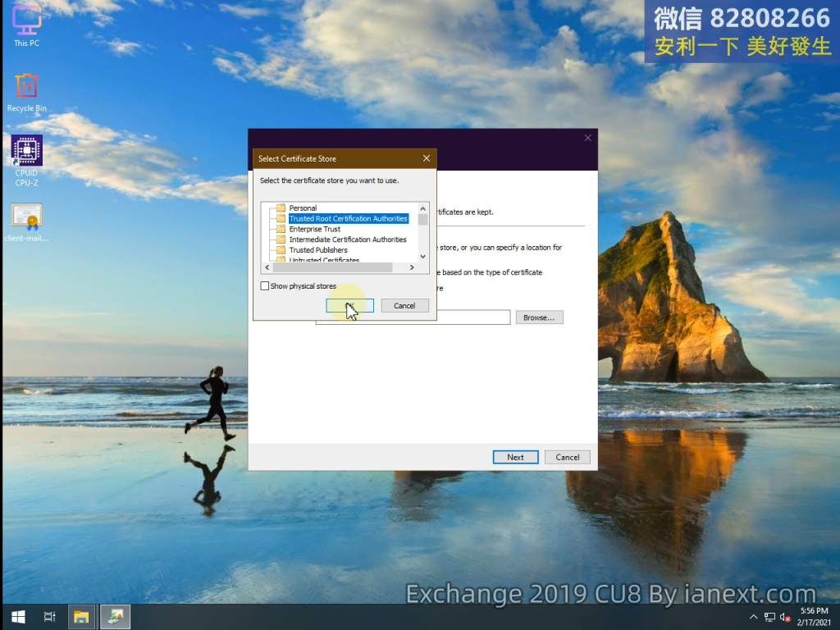Image resolution: width=840 pixels, height=630 pixels.
Task: Open the Windows Start menu
Action: pos(17,617)
